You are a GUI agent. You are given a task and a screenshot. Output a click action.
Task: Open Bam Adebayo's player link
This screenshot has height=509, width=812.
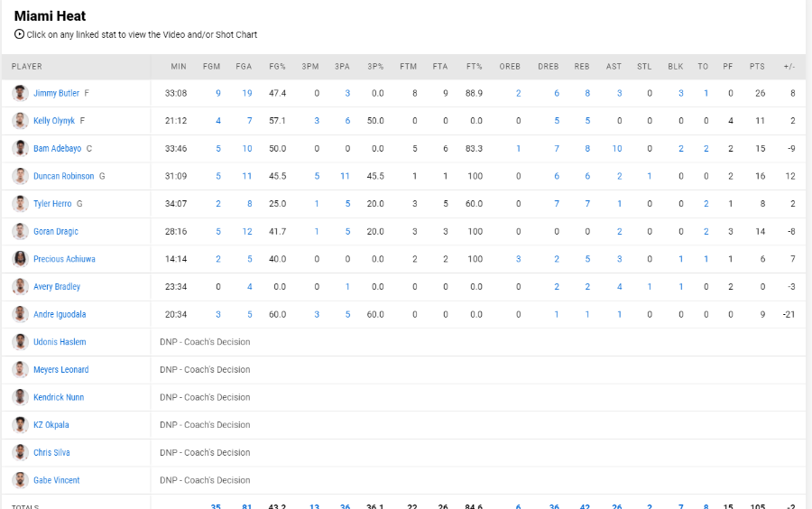58,148
